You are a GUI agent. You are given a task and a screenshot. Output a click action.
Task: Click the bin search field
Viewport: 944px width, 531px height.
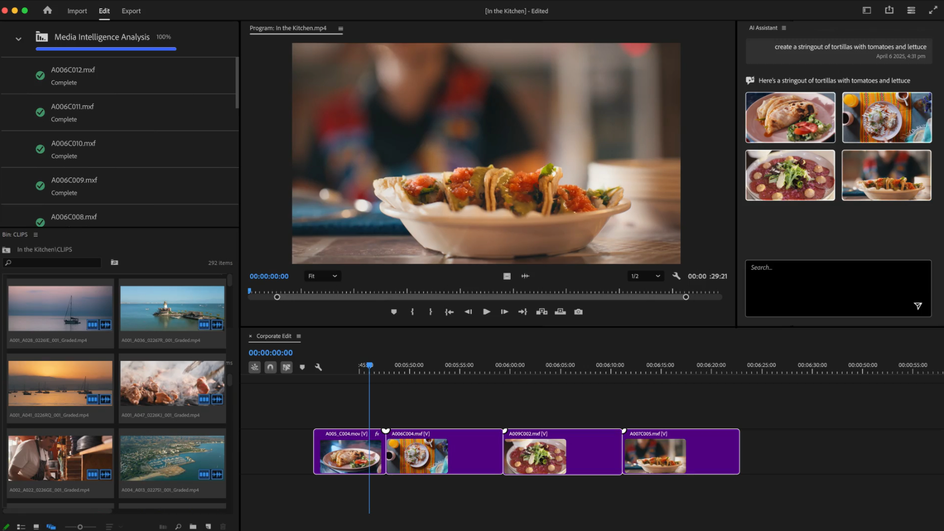[x=52, y=262]
